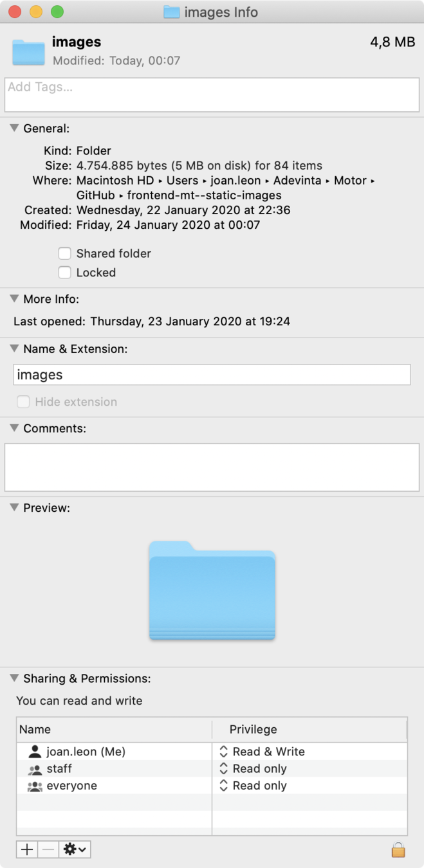
Task: Click the title bar folder proxy icon
Action: pyautogui.click(x=171, y=12)
